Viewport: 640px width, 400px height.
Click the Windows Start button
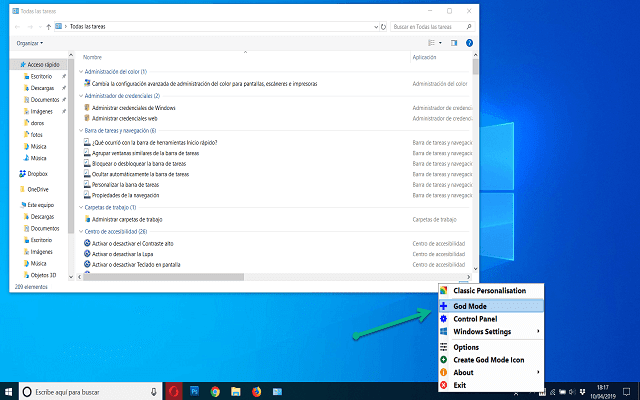(9, 390)
